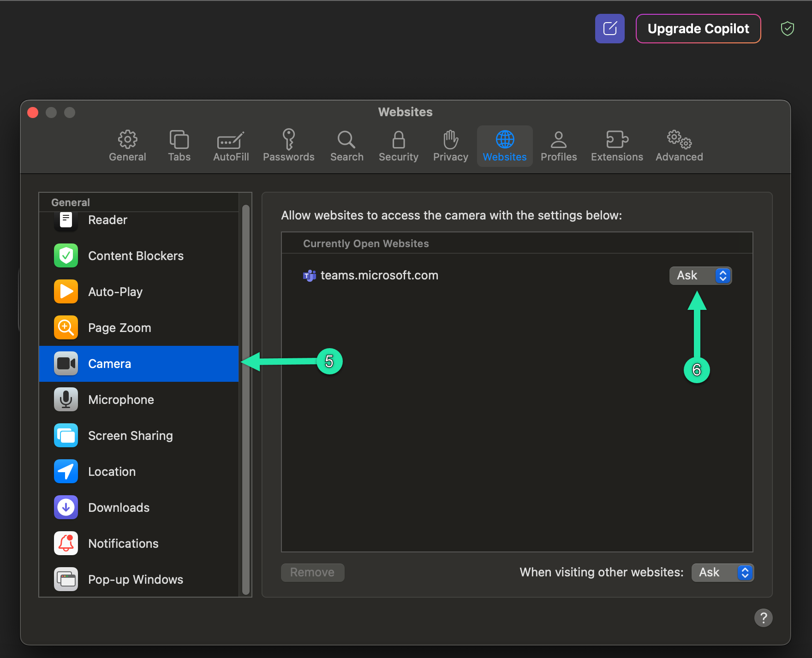This screenshot has height=658, width=812.
Task: Click the Location arrow icon
Action: tap(66, 471)
